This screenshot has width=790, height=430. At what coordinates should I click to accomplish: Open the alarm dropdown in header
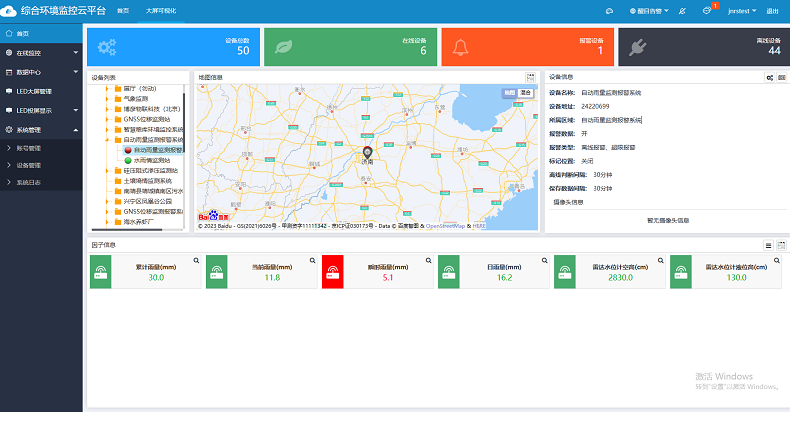point(649,11)
